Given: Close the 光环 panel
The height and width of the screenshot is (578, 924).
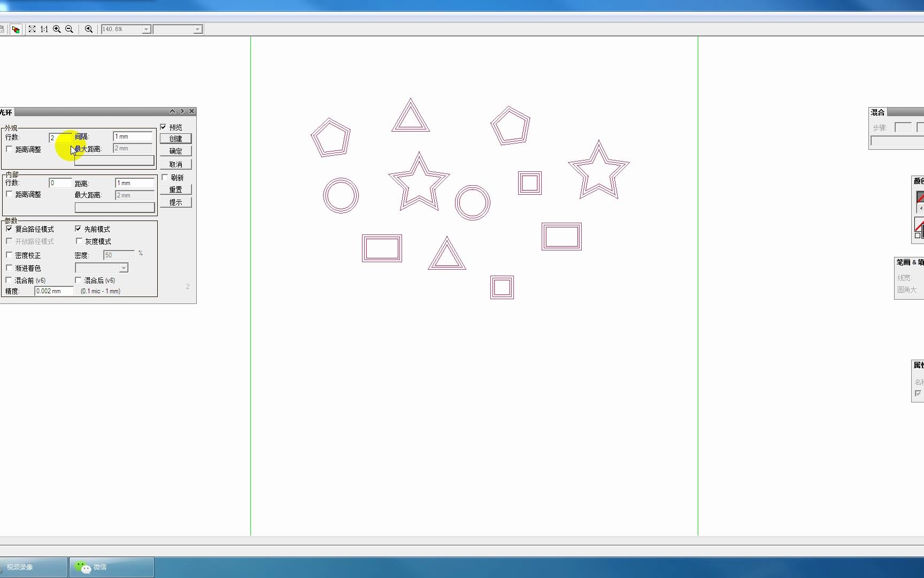Looking at the screenshot, I should pyautogui.click(x=191, y=111).
